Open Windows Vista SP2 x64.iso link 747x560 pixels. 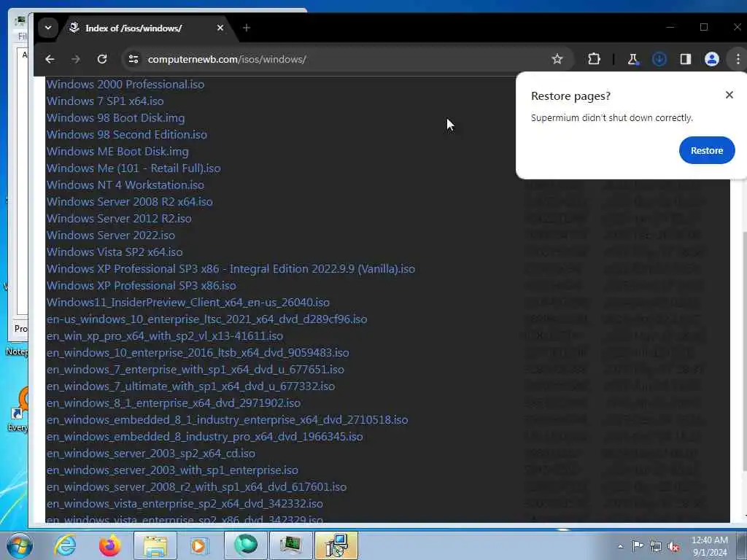coord(115,252)
